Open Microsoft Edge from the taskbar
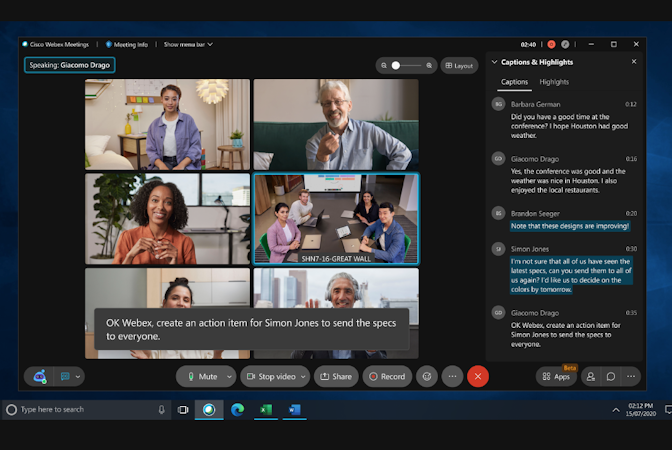The image size is (672, 450). tap(237, 410)
